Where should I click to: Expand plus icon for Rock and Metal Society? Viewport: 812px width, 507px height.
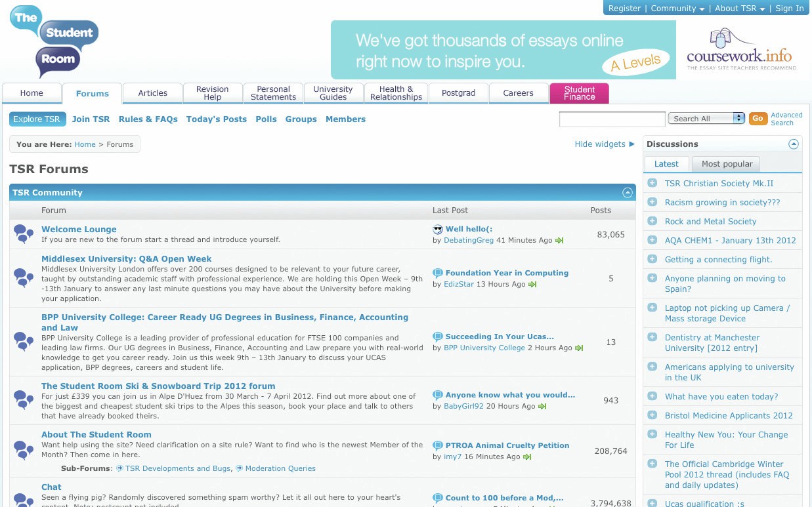(x=652, y=221)
